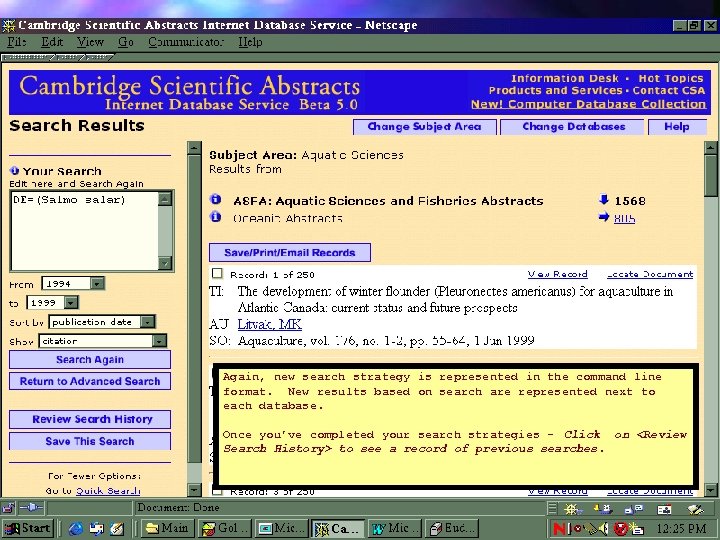Click View Record for Record 1
The width and height of the screenshot is (720, 540).
(x=557, y=274)
